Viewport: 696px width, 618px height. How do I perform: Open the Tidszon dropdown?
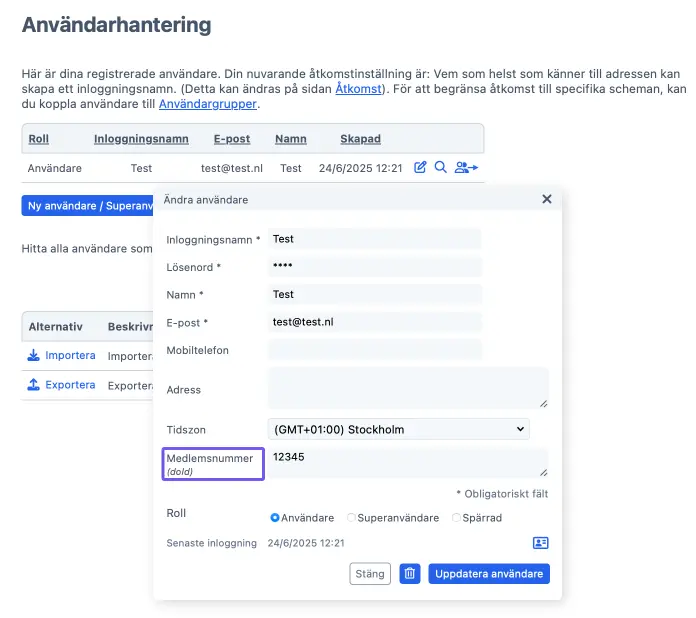click(x=399, y=429)
